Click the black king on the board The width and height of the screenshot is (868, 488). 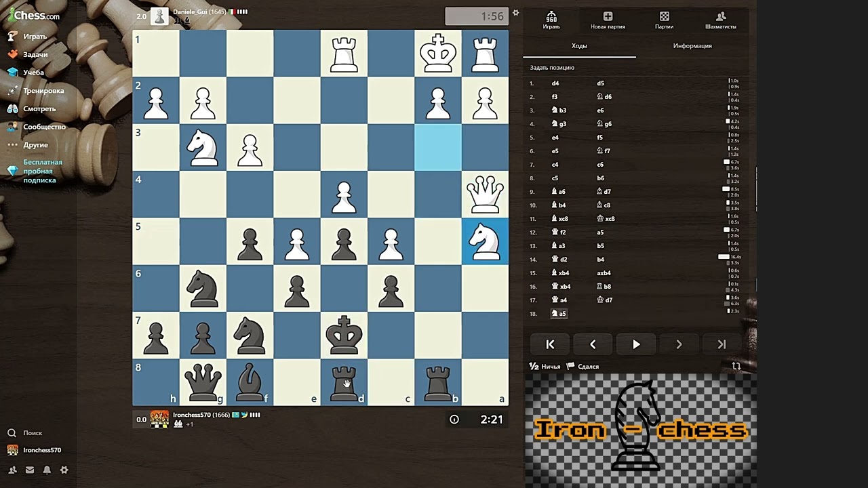344,335
